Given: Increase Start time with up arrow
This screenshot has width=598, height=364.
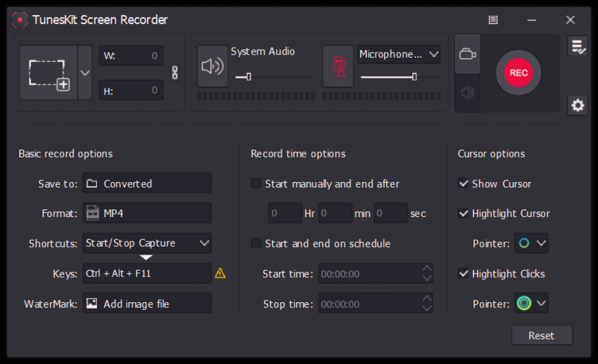Looking at the screenshot, I should tap(427, 269).
